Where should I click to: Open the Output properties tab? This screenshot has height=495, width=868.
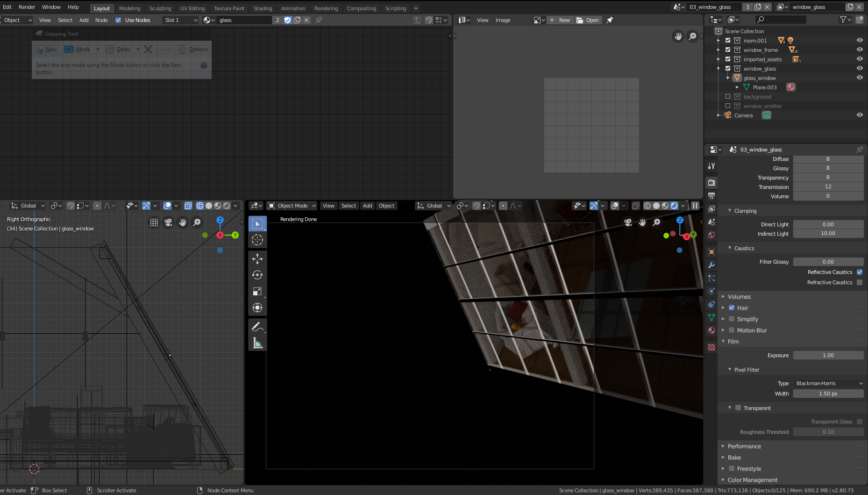coord(711,195)
